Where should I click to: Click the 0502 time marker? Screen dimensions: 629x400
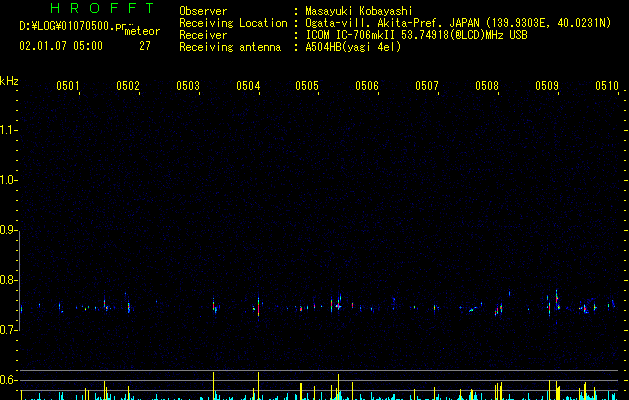pos(128,85)
